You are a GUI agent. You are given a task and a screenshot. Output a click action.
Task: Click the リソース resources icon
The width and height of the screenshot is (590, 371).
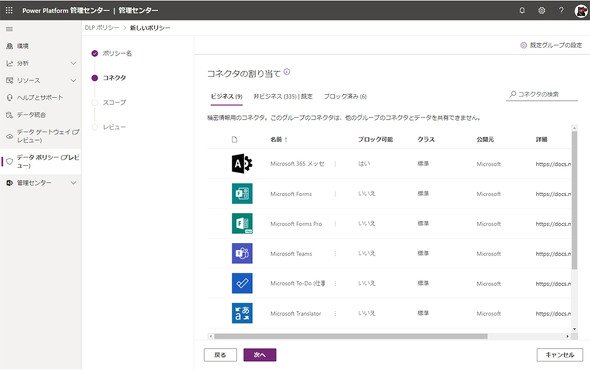9,80
